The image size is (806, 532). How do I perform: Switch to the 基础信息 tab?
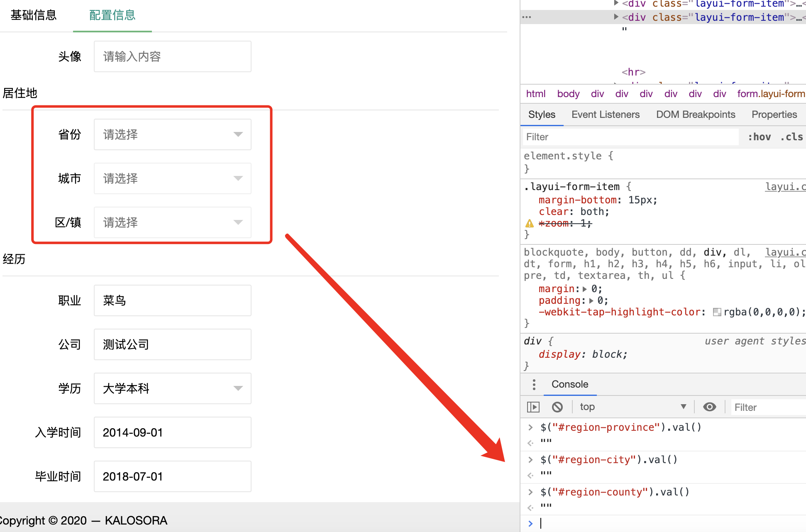33,15
